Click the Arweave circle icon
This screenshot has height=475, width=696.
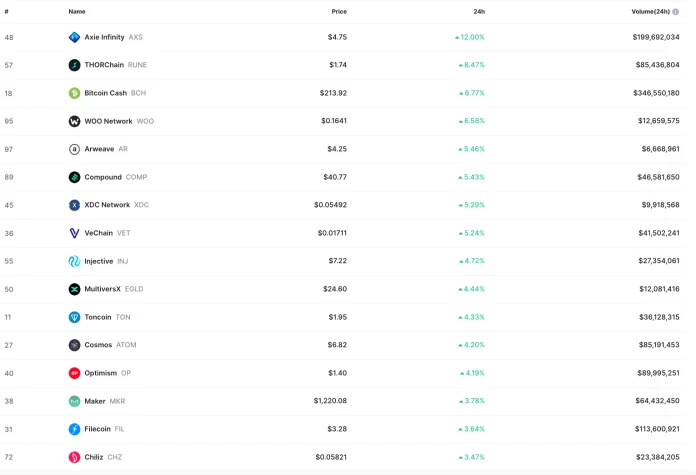(x=74, y=149)
